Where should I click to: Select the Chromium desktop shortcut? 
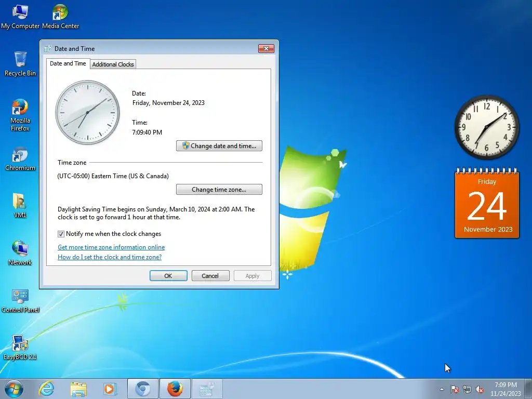point(20,158)
